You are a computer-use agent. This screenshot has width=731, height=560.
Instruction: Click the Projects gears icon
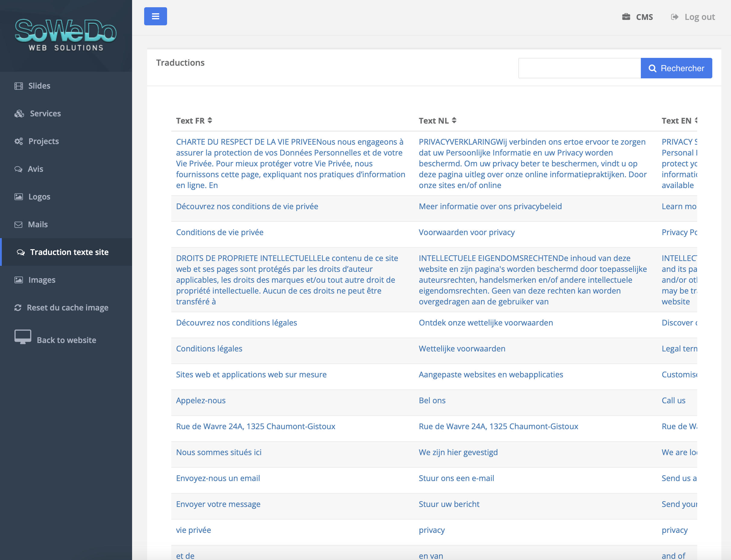(x=19, y=141)
